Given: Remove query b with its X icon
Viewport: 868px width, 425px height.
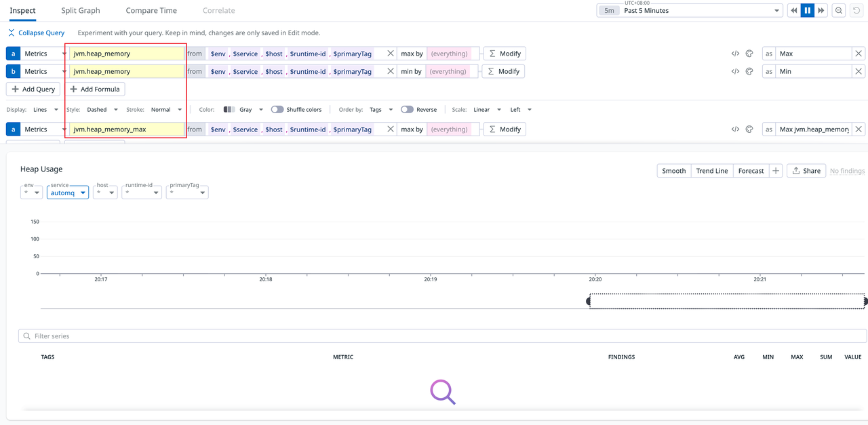Looking at the screenshot, I should 857,71.
